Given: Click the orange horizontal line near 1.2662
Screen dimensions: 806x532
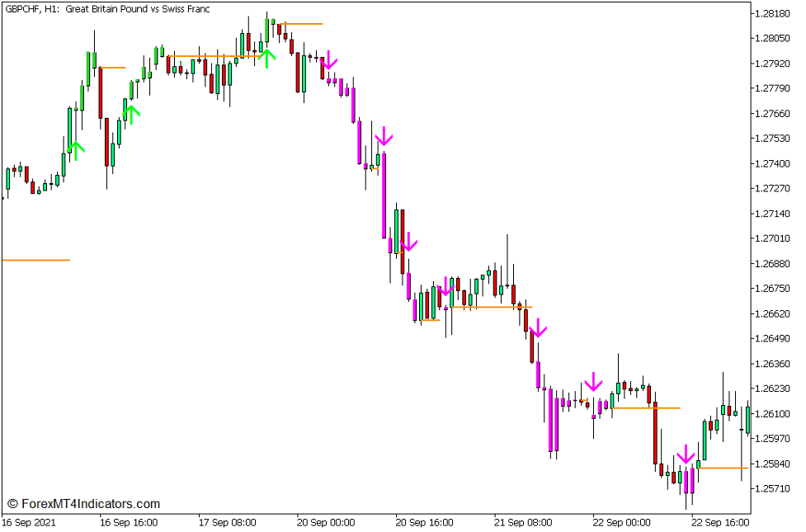Looking at the screenshot, I should click(x=492, y=306).
